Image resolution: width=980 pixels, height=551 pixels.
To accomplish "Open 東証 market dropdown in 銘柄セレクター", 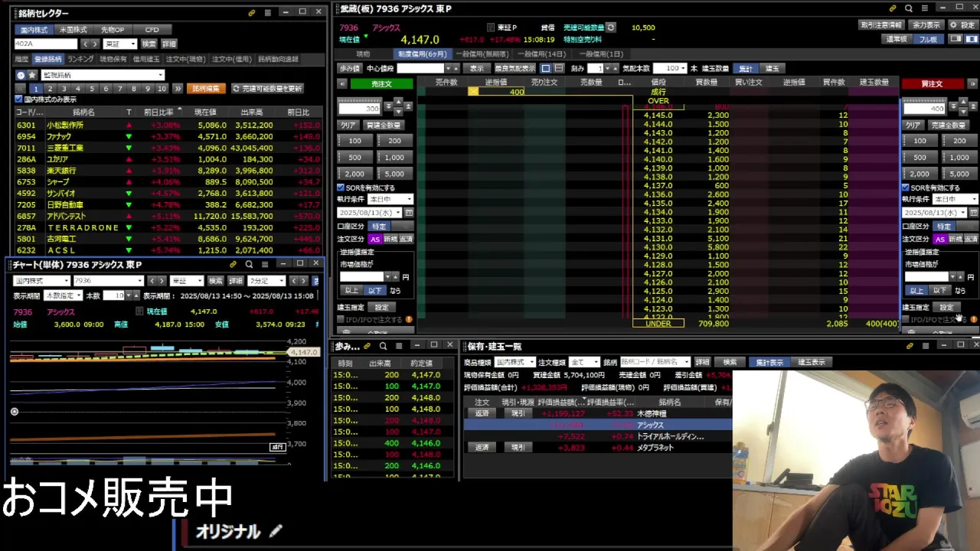I will (121, 44).
